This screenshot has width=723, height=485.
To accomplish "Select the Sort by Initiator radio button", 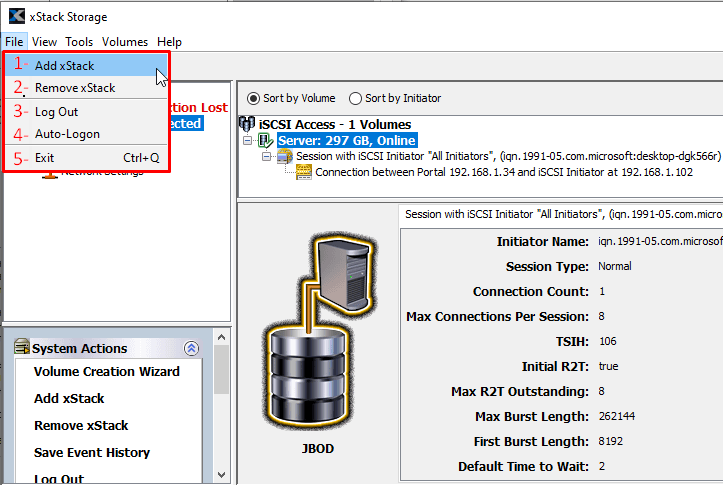I will [x=355, y=98].
